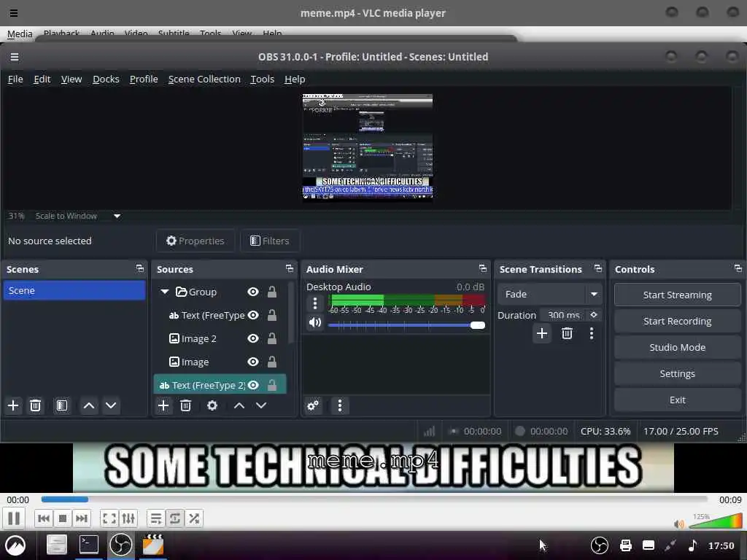
Task: Hide the Text (FreeType 2) source
Action: point(253,385)
